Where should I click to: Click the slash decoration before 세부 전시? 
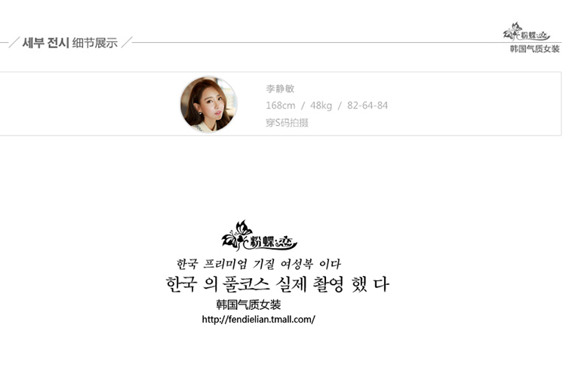tap(14, 42)
